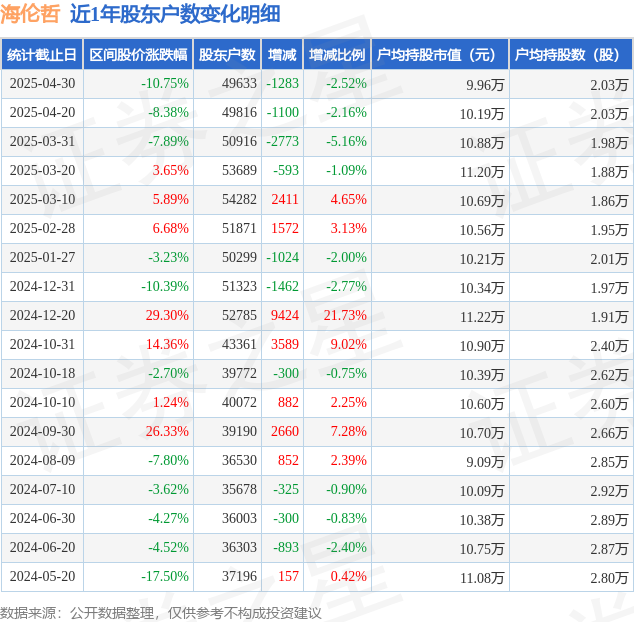This screenshot has height=622, width=634.
Task: Click the date cell 2024-05-20
Action: pos(42,576)
